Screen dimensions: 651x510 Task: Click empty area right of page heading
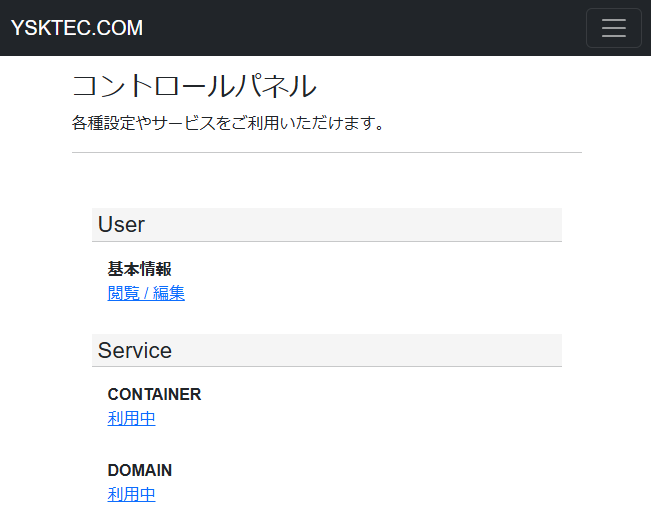pyautogui.click(x=448, y=86)
